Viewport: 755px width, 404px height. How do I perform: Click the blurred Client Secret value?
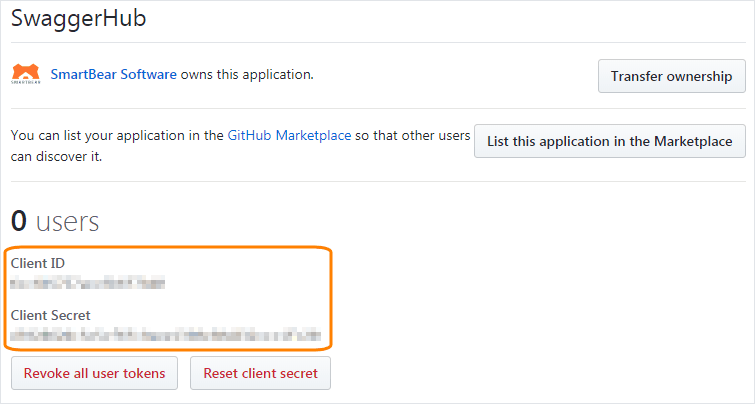coord(165,334)
